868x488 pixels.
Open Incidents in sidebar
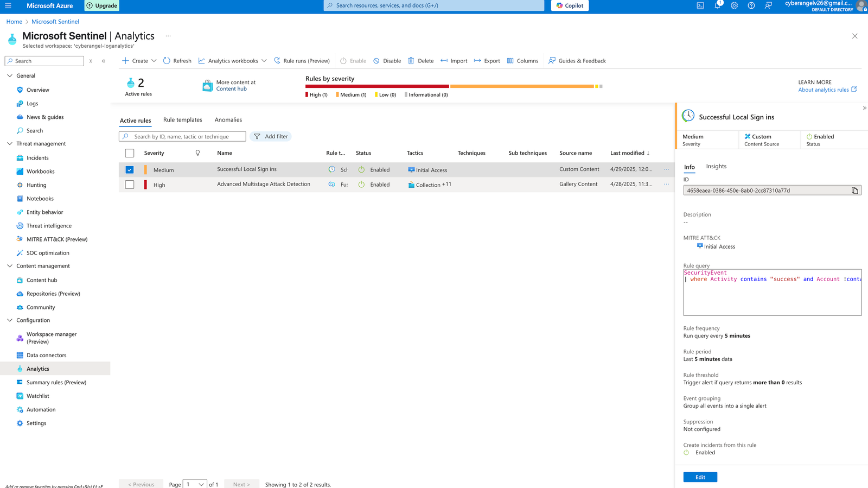pyautogui.click(x=37, y=158)
